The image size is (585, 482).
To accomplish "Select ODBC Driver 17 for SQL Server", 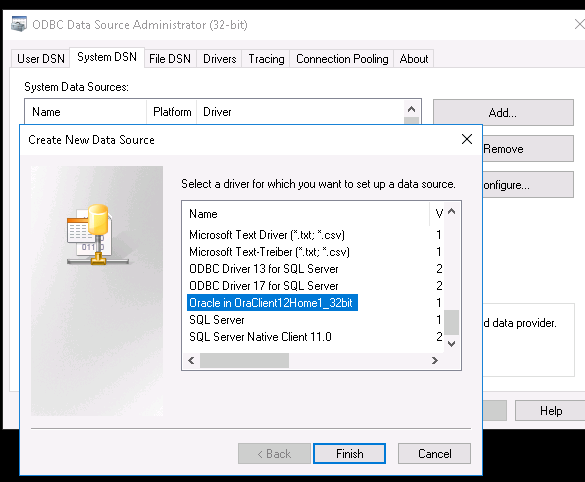I will tap(264, 286).
